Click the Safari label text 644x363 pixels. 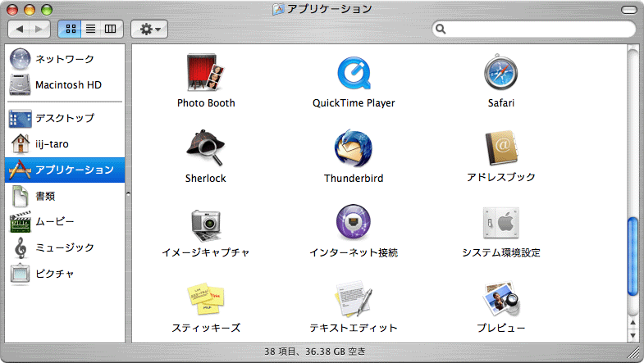(x=501, y=103)
